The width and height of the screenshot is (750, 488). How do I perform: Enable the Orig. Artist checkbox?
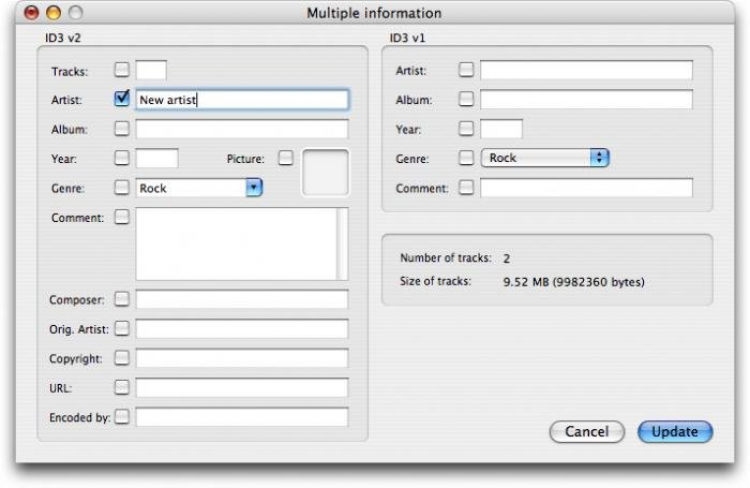tap(122, 329)
